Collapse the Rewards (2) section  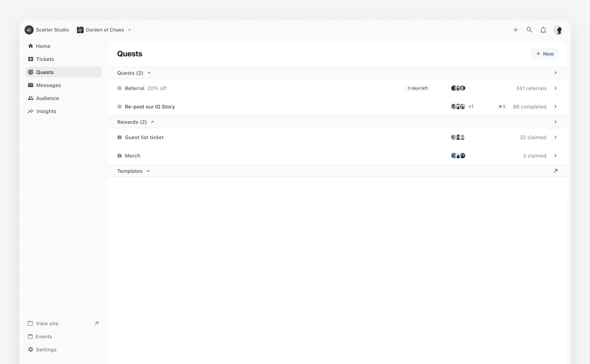[152, 122]
